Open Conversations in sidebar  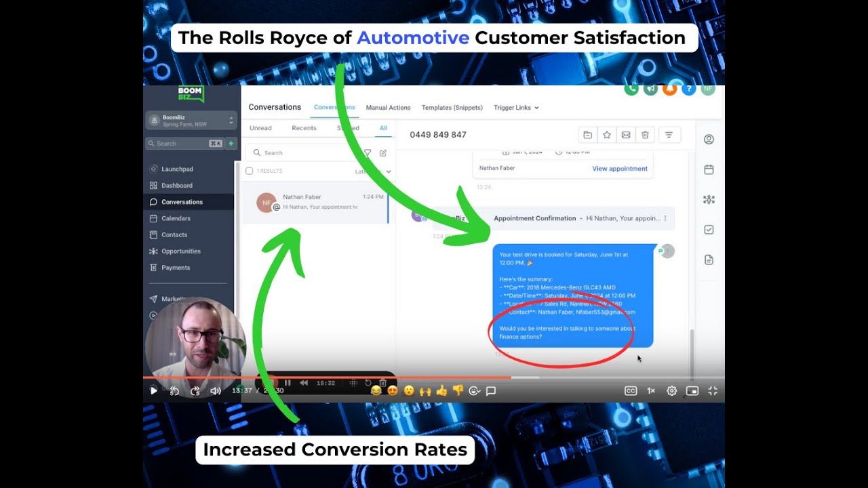click(x=182, y=202)
